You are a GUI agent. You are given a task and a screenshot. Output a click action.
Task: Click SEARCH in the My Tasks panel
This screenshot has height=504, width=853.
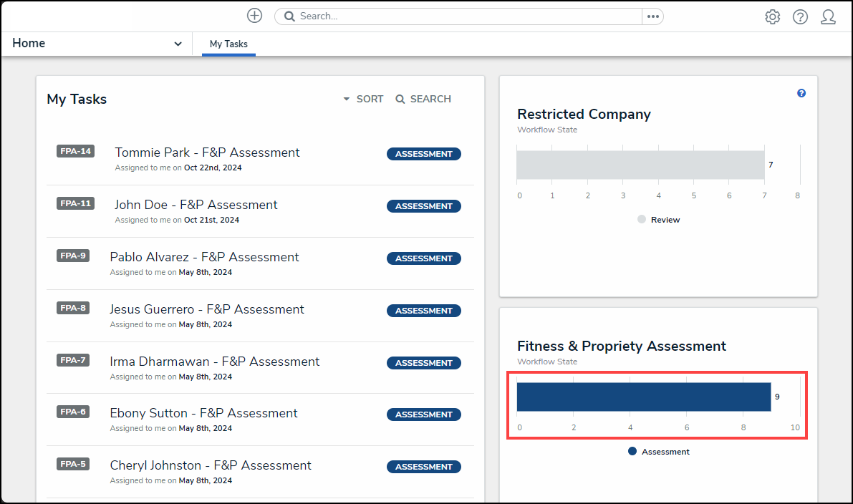[x=423, y=99]
